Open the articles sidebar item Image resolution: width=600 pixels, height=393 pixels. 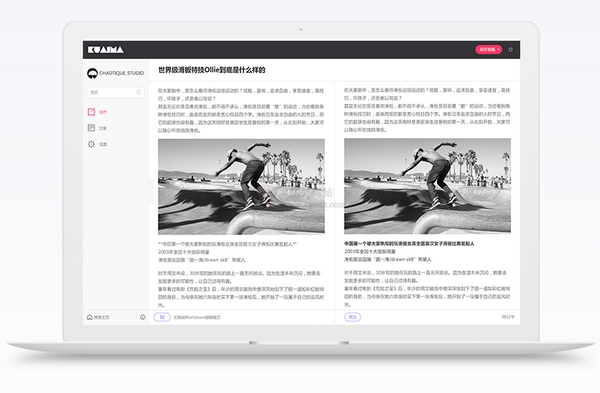(97, 128)
